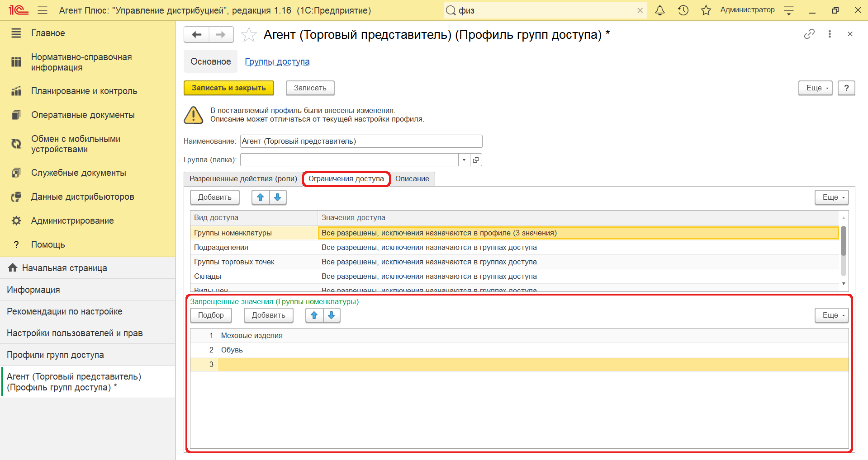This screenshot has width=868, height=460.
Task: Open the three-dot form menu
Action: [830, 34]
